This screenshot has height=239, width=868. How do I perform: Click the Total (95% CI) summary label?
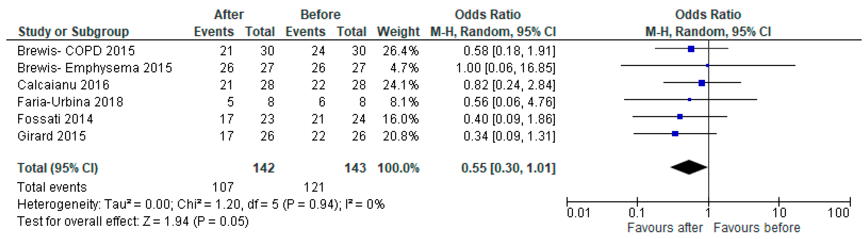pyautogui.click(x=58, y=168)
